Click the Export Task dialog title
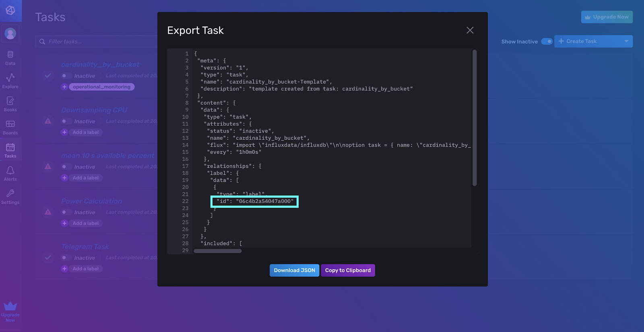Screen dimensions: 644x332 tap(195, 30)
